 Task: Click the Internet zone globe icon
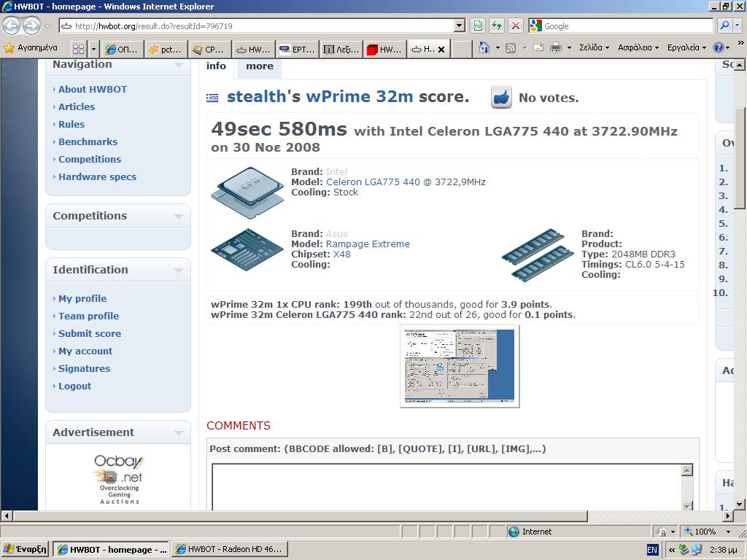514,532
